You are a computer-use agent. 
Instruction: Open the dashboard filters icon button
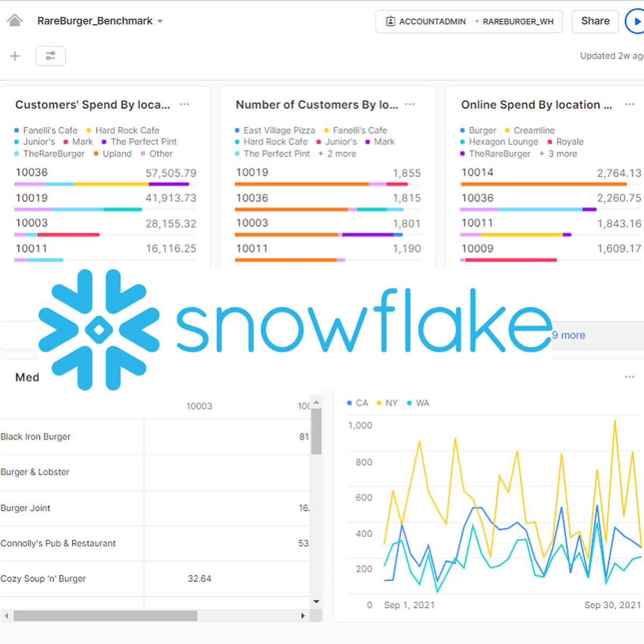[50, 56]
